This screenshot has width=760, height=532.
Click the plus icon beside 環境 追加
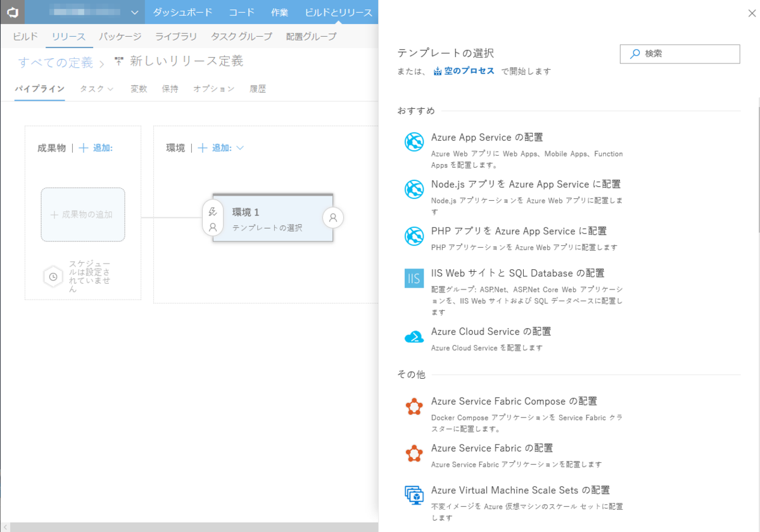pyautogui.click(x=202, y=148)
